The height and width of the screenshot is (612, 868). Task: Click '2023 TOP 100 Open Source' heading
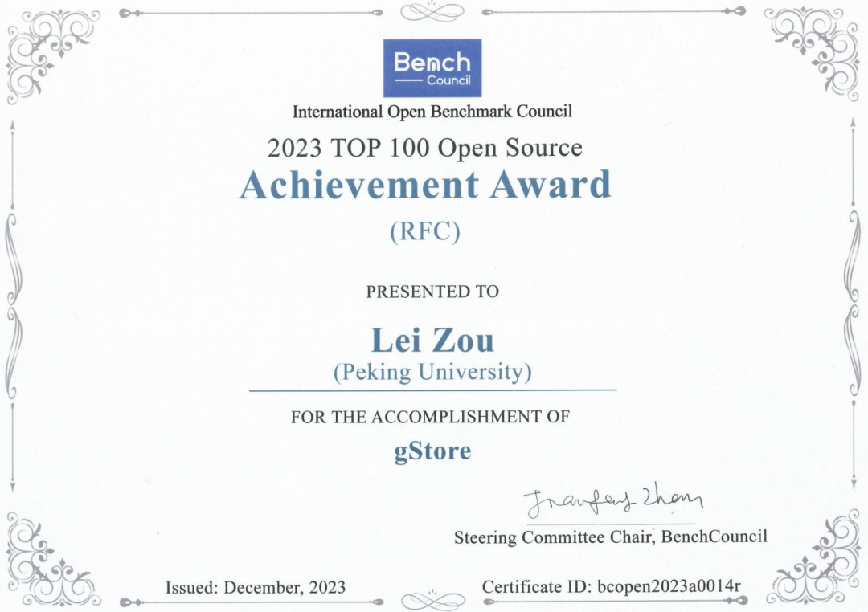425,148
